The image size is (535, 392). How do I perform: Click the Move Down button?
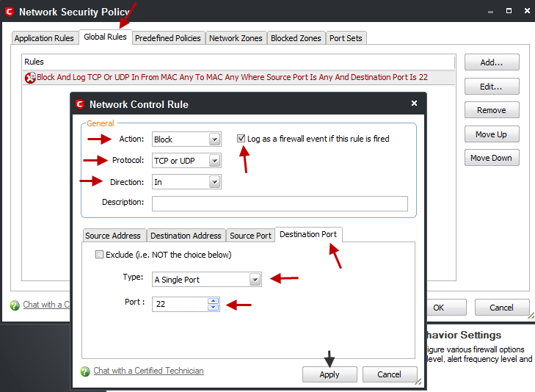click(x=492, y=158)
